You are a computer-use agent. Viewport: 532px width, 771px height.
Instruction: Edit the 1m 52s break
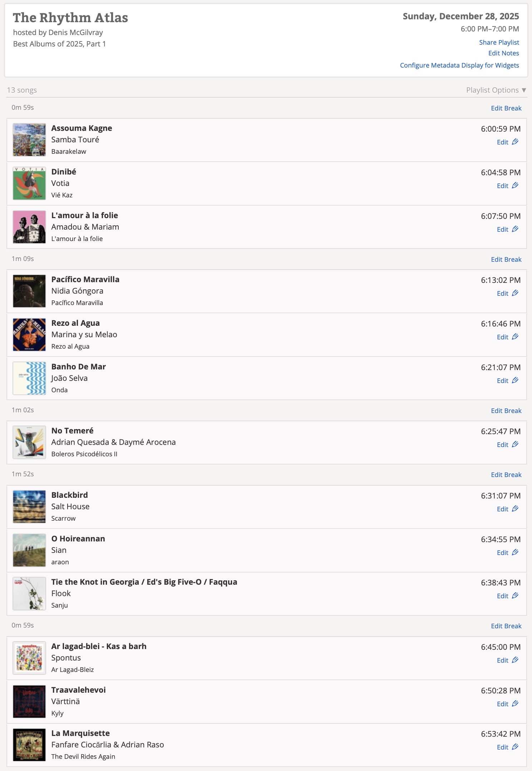click(x=506, y=475)
